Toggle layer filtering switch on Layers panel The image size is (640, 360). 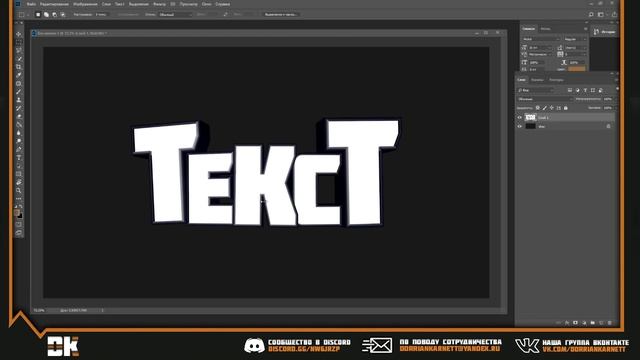click(617, 89)
